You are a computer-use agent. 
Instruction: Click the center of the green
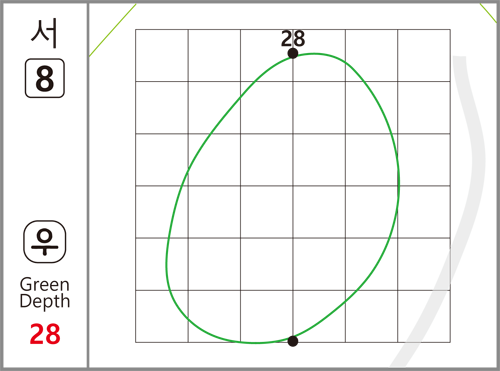pyautogui.click(x=283, y=198)
